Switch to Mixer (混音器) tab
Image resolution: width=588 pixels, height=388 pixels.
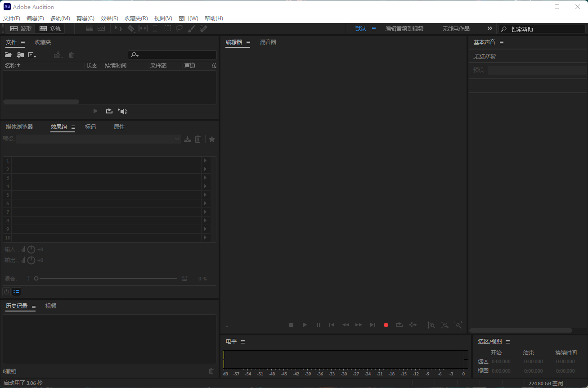point(268,42)
